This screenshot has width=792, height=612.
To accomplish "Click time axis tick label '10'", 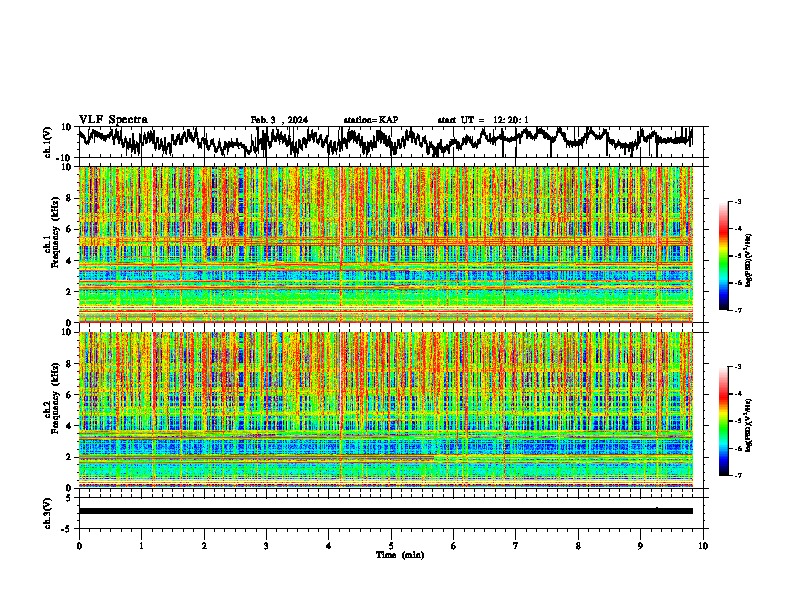I will 703,546.
